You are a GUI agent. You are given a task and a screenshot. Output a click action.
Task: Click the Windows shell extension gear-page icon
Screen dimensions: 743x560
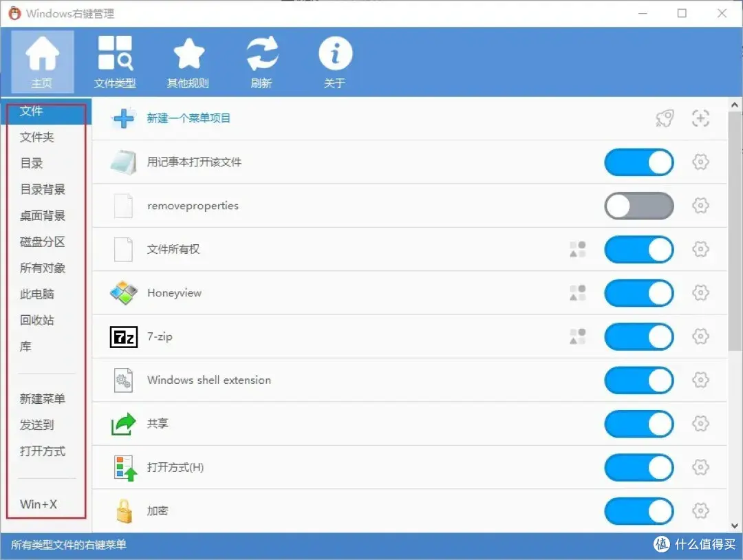[x=123, y=380]
